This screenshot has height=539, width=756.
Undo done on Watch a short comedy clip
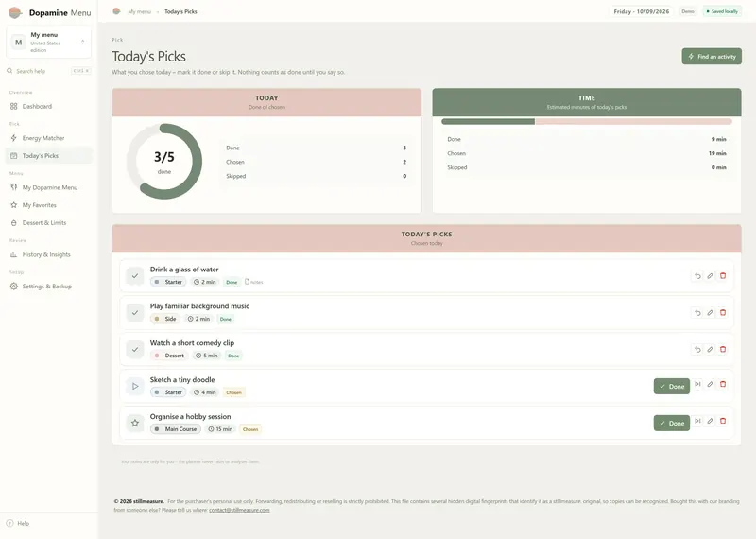(697, 349)
